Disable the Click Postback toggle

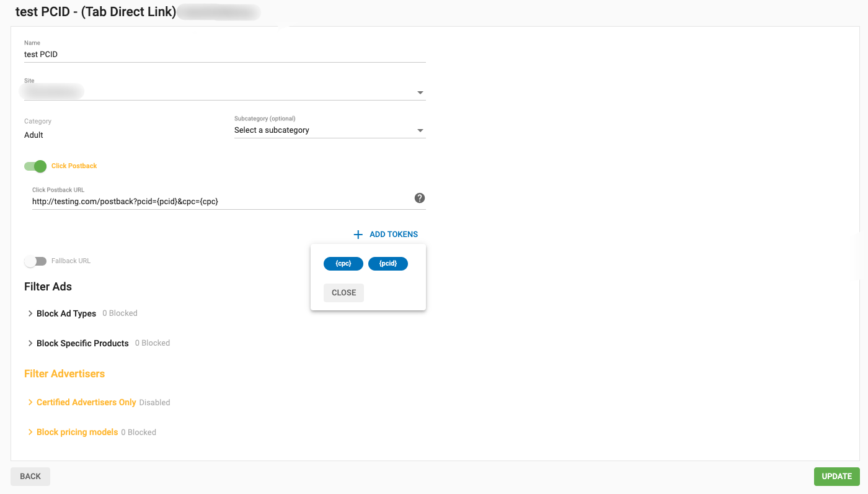tap(36, 166)
